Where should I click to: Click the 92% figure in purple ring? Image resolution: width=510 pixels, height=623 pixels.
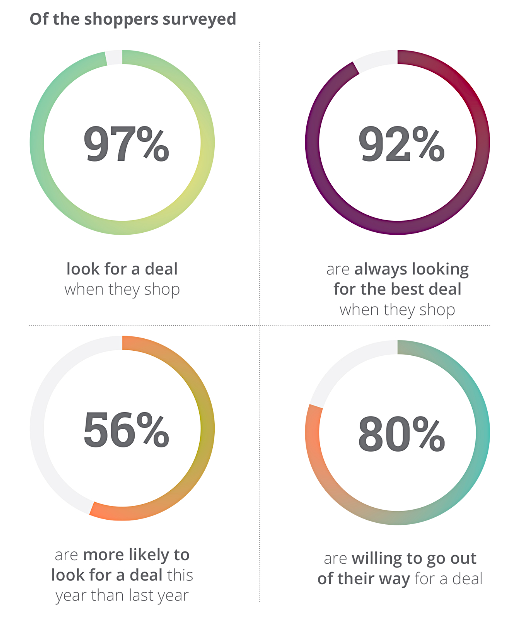click(401, 144)
